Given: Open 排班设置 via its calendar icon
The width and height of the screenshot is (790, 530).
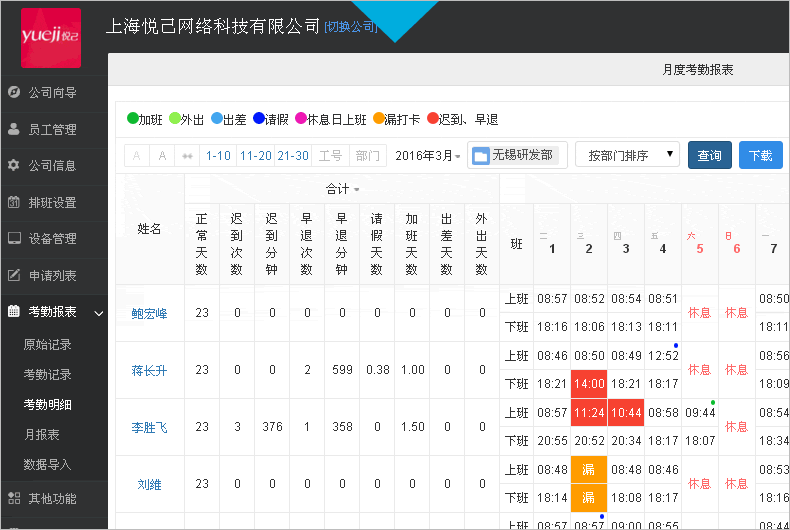Looking at the screenshot, I should pos(14,202).
